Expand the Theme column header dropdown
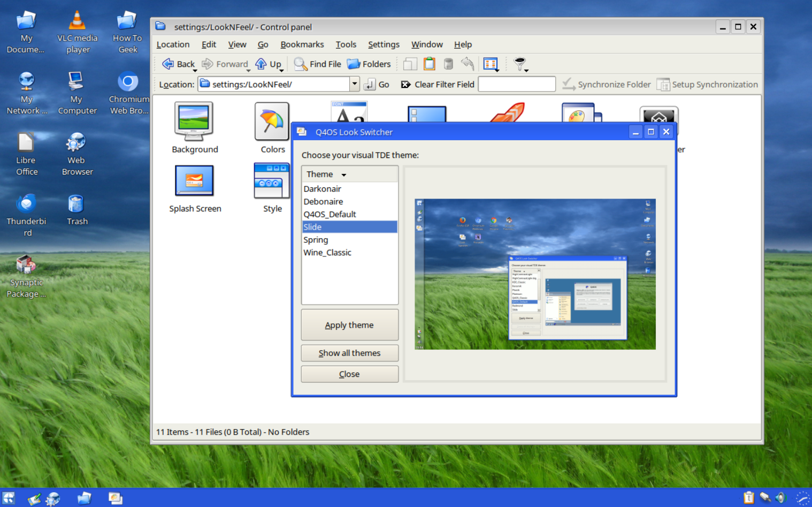Viewport: 812px width, 507px height. 344,175
